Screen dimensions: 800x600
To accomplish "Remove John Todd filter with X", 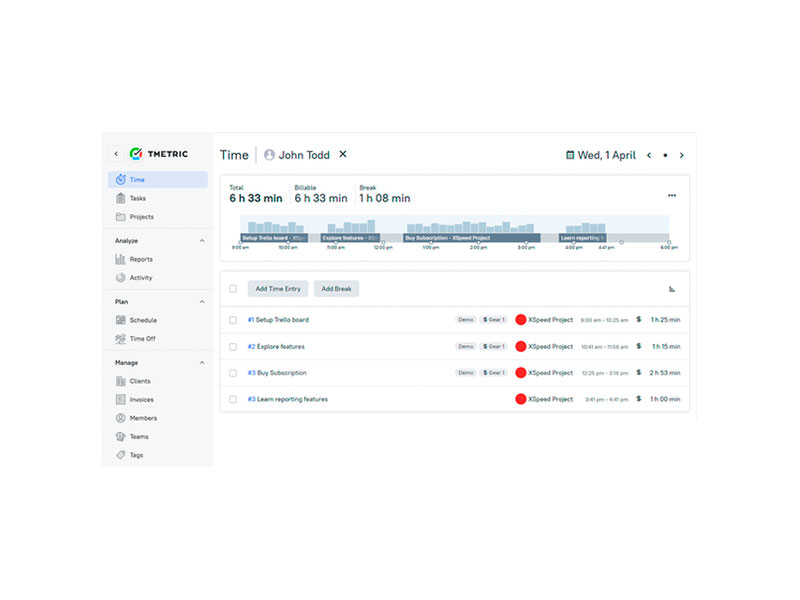I will pyautogui.click(x=343, y=154).
